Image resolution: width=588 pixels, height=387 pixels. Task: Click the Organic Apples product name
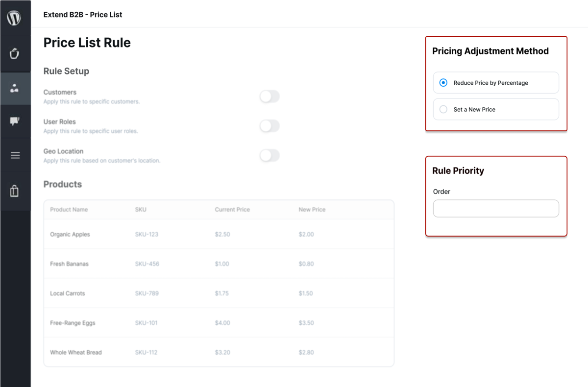(69, 234)
